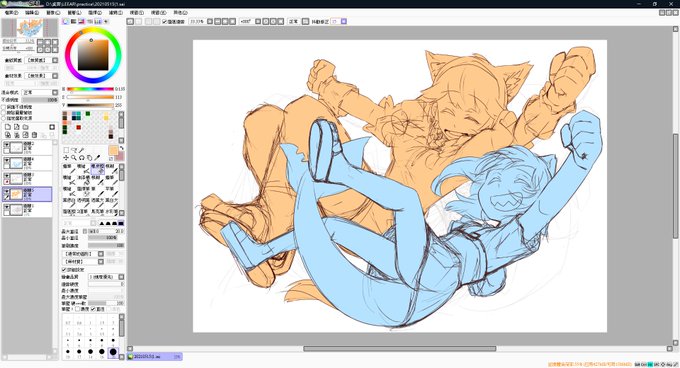Adjust the hue H slider
The height and width of the screenshot is (368, 680).
90,89
